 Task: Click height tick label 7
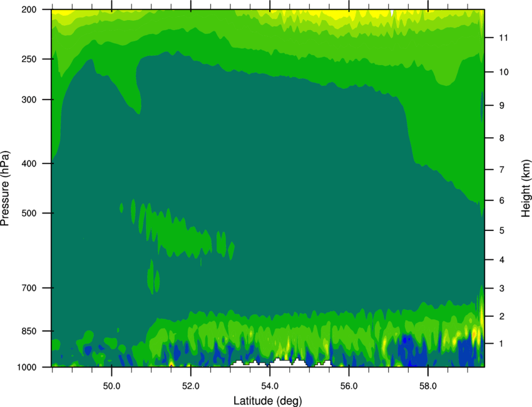[502, 170]
